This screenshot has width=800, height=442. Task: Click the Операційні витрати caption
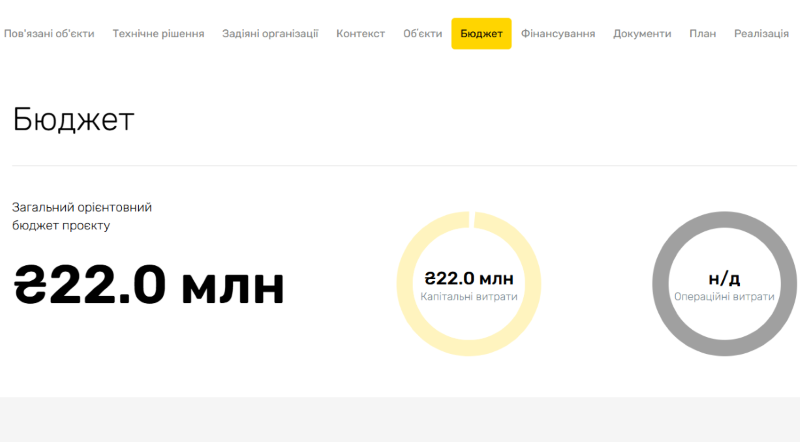(724, 297)
